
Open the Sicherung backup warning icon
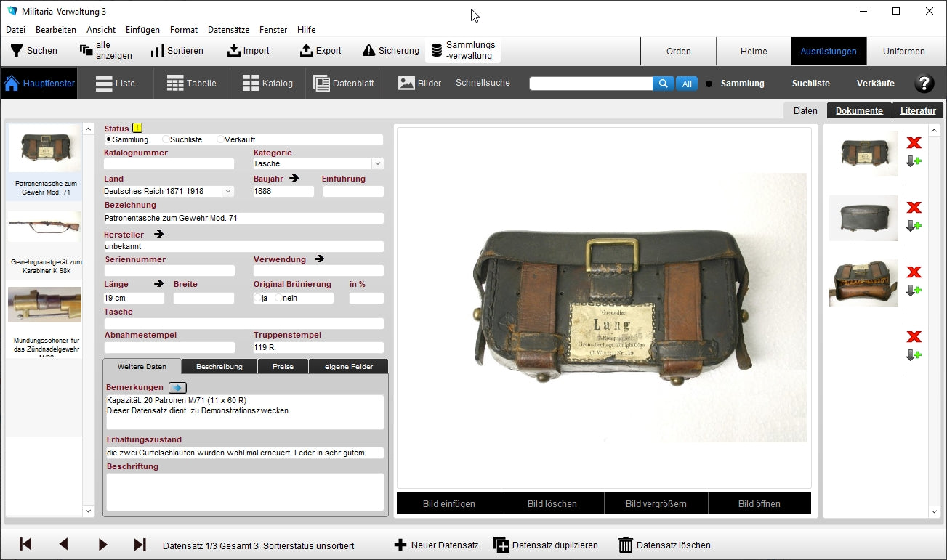point(368,51)
